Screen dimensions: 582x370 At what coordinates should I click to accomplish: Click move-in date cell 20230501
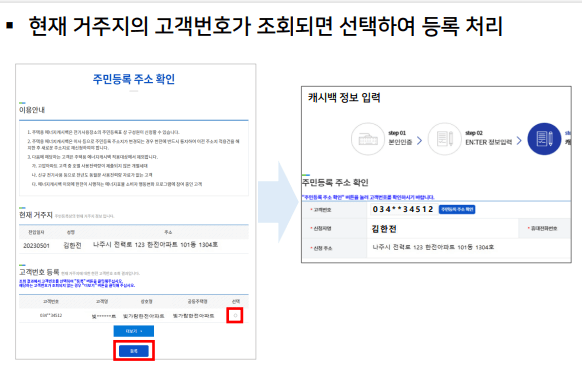click(x=36, y=246)
